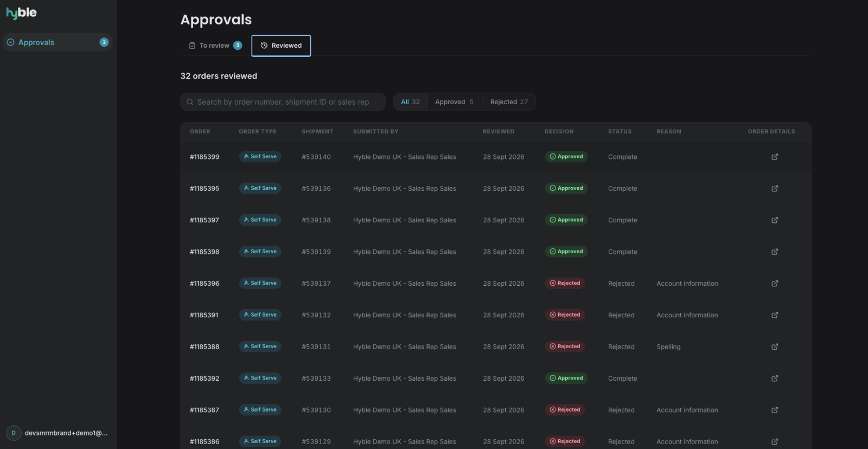This screenshot has width=868, height=449.
Task: Open order details for #1185387
Action: [775, 410]
